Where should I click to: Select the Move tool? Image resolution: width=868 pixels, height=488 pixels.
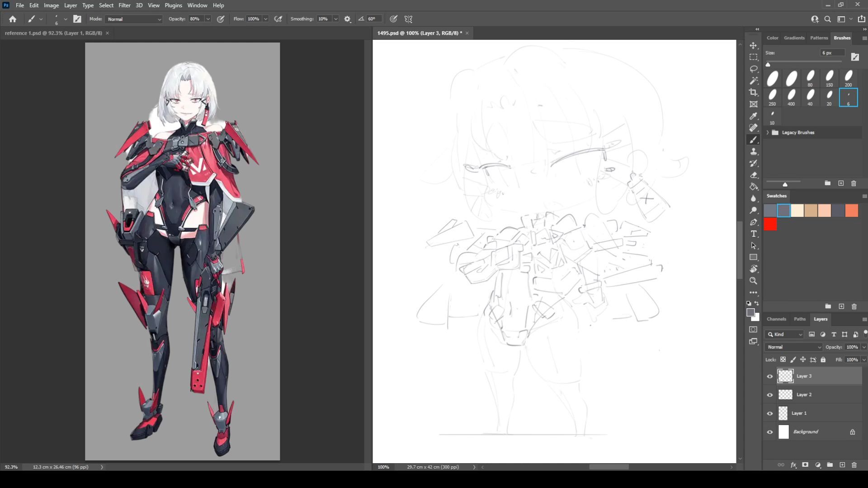(x=753, y=46)
